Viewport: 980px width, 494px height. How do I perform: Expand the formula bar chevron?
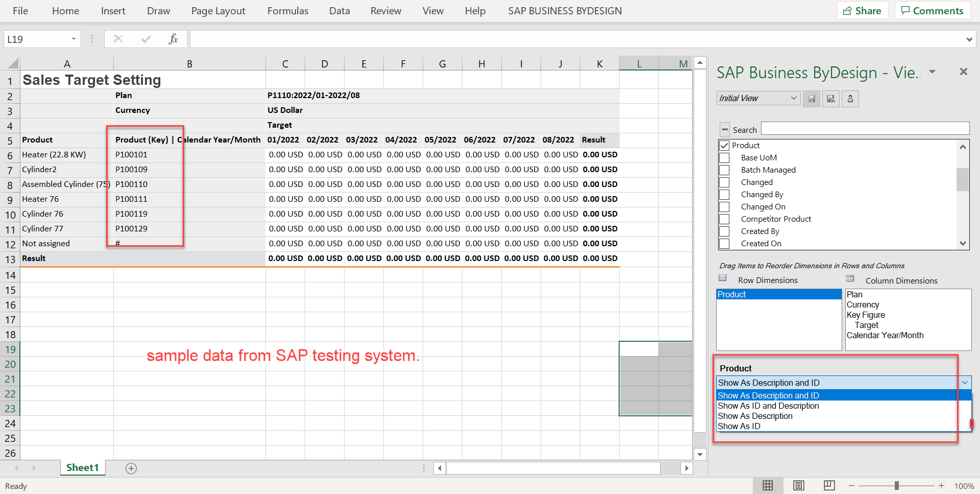tap(969, 39)
